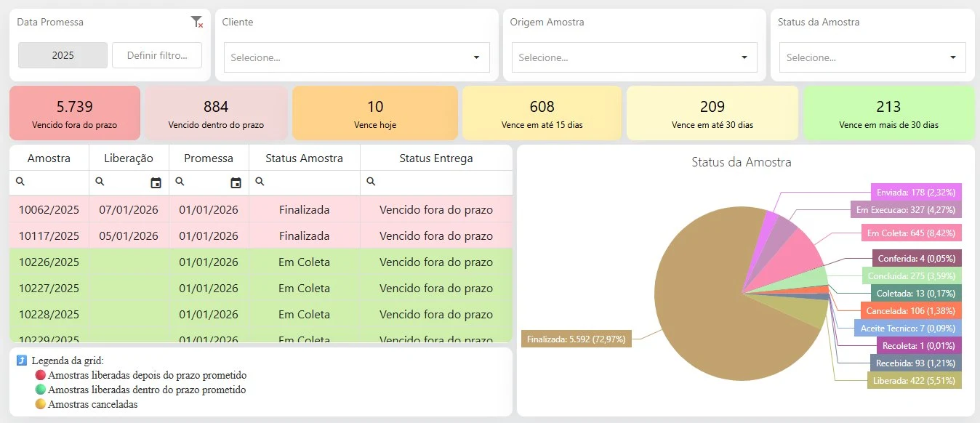Click Finalizada status in row 10062/2025
Image resolution: width=980 pixels, height=423 pixels.
click(x=304, y=209)
